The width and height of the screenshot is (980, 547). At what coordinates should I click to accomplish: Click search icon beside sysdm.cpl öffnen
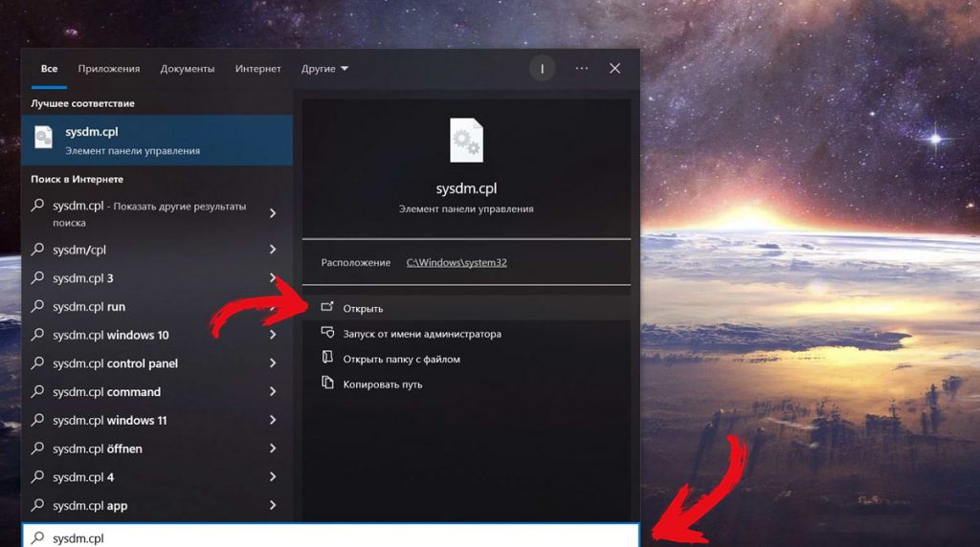pyautogui.click(x=37, y=448)
